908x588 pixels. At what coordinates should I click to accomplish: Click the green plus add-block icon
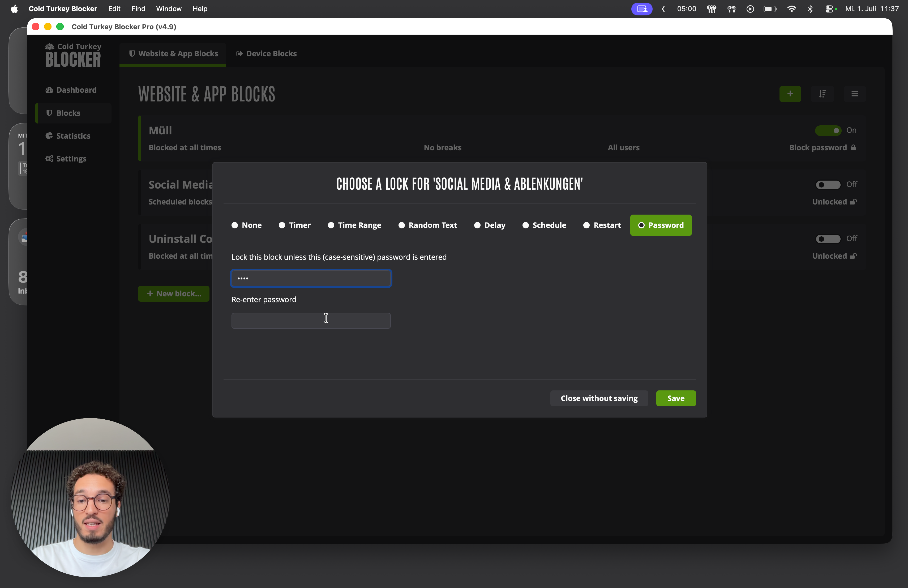(x=790, y=94)
